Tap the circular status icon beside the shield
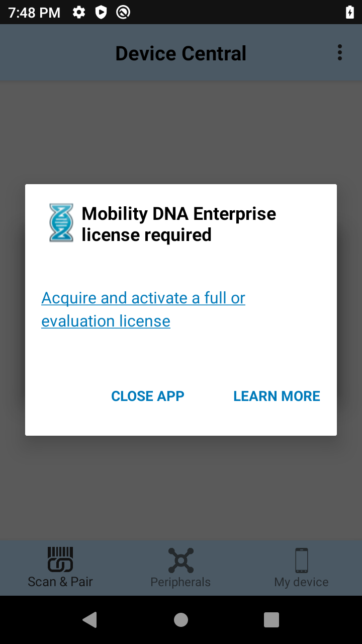Image resolution: width=362 pixels, height=644 pixels. click(x=123, y=12)
